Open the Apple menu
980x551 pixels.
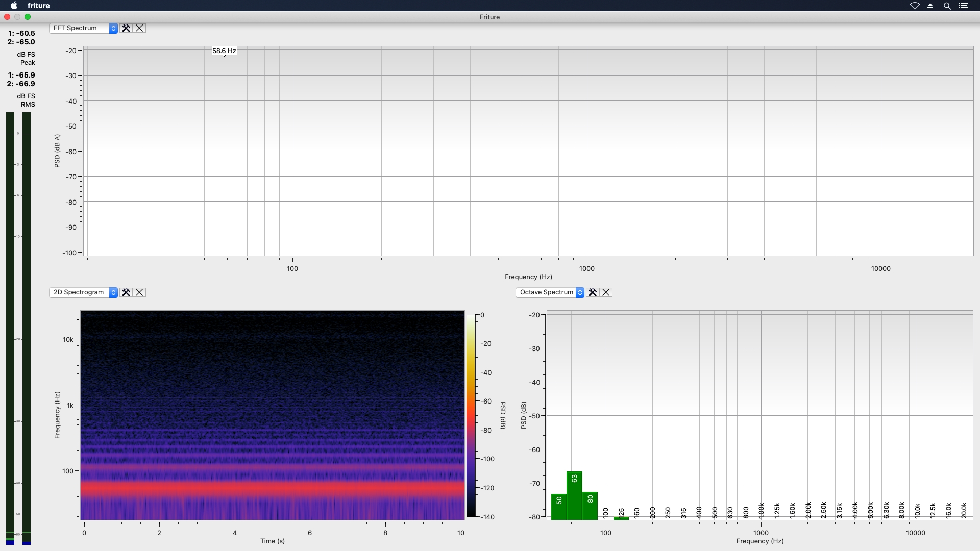(x=14, y=6)
